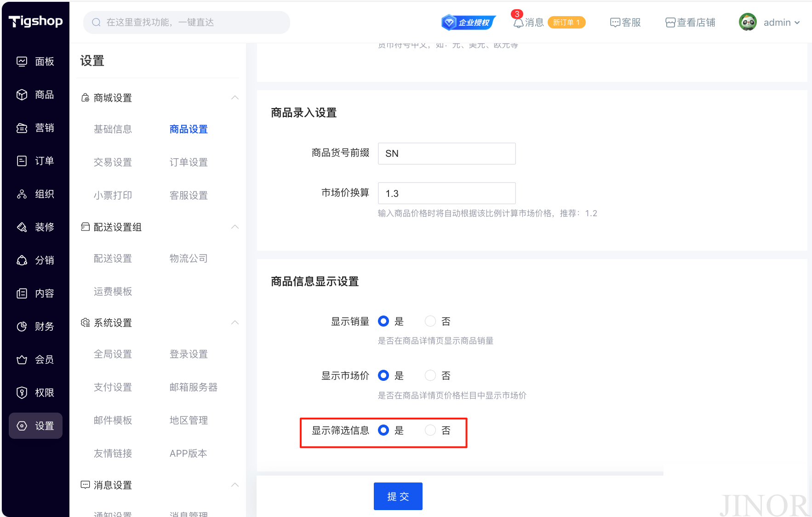Open 地区管理 page

(189, 420)
